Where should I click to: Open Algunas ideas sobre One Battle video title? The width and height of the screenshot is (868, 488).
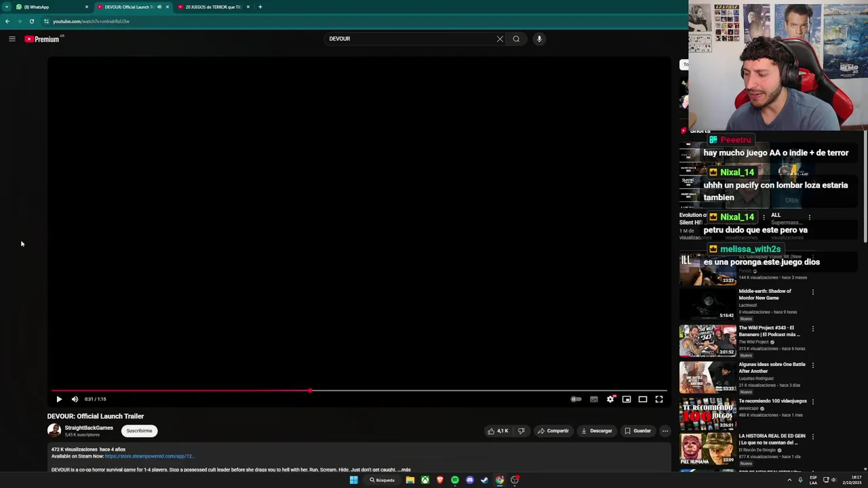click(x=772, y=367)
